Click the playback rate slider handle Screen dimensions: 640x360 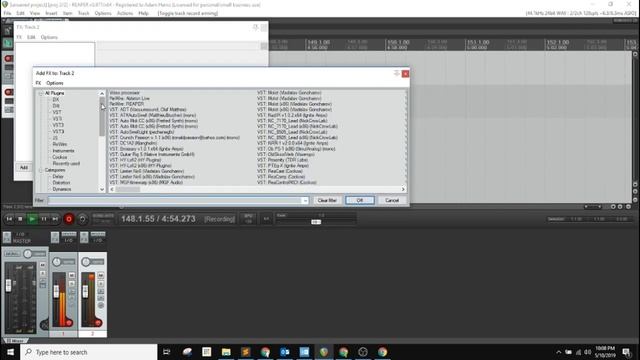pos(316,222)
